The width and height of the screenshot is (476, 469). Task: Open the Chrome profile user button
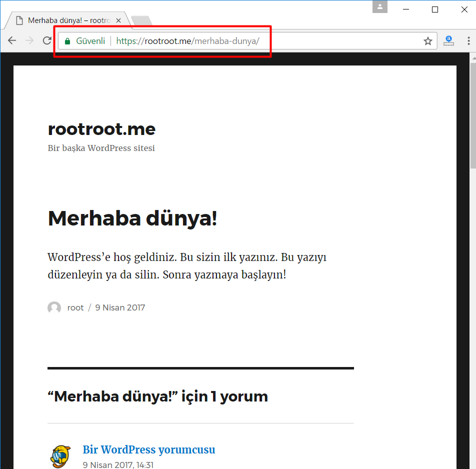pos(380,6)
